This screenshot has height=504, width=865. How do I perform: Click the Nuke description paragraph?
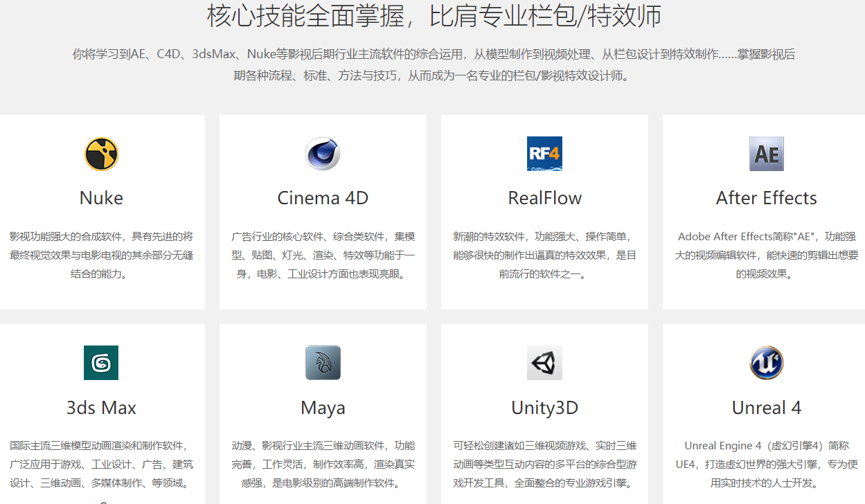coord(101,255)
